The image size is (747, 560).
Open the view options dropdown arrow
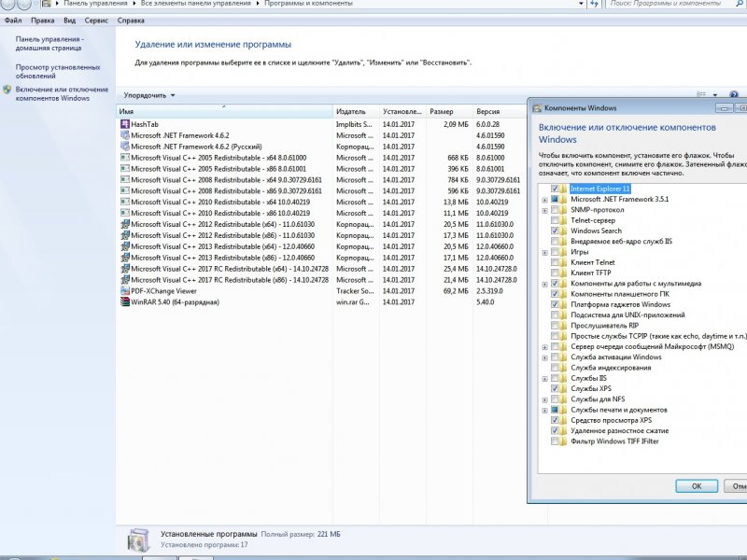click(715, 95)
